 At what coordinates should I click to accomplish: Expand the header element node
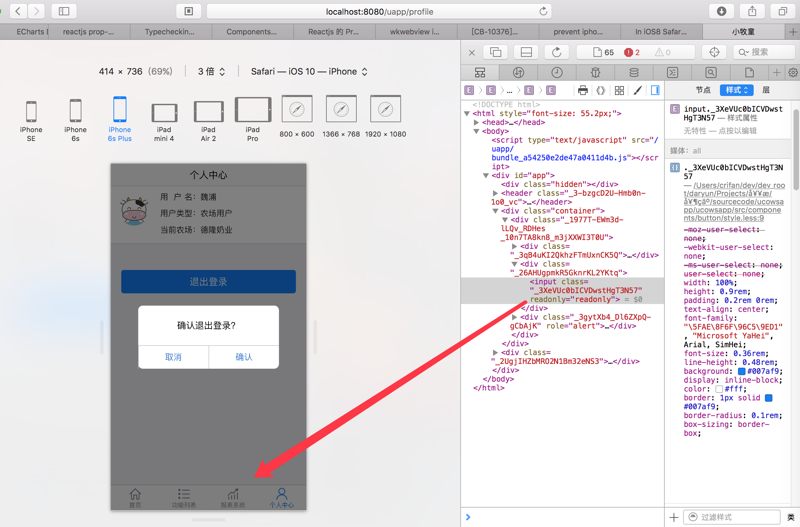pos(495,193)
